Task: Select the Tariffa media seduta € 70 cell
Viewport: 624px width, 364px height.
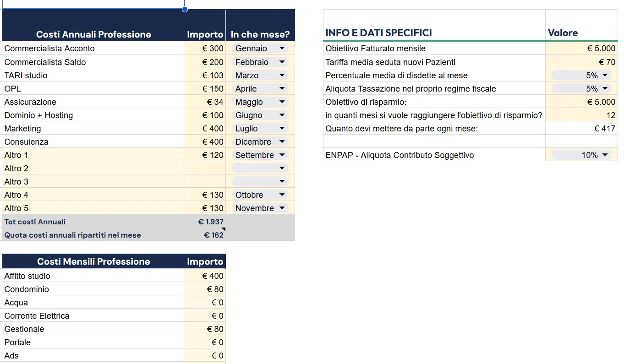Action: click(581, 62)
